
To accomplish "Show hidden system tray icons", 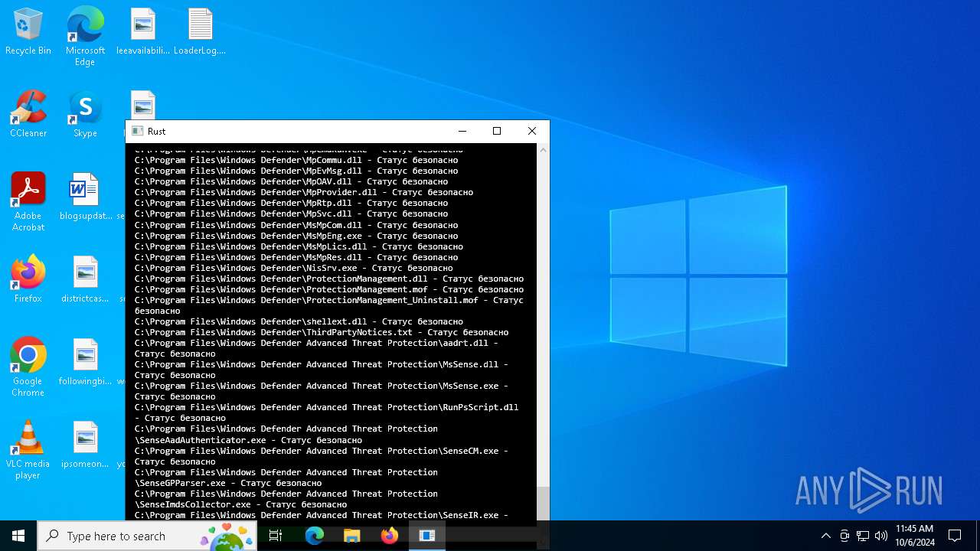I will click(x=825, y=536).
